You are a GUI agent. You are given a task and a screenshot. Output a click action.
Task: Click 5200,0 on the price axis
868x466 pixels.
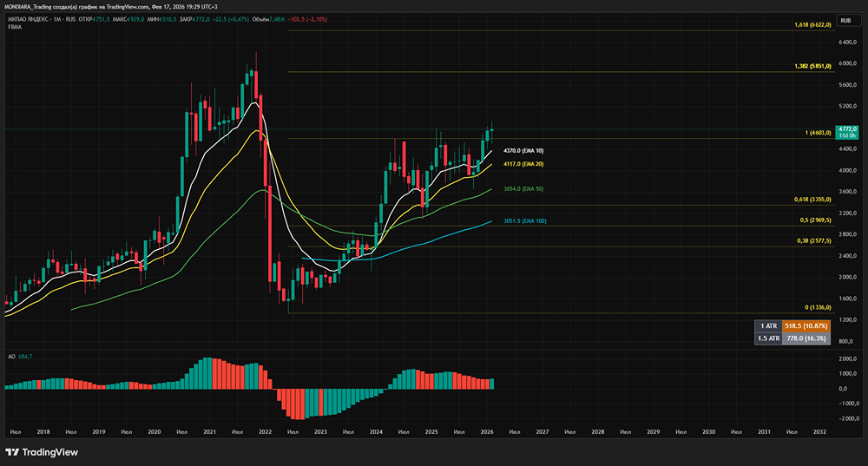[x=847, y=106]
